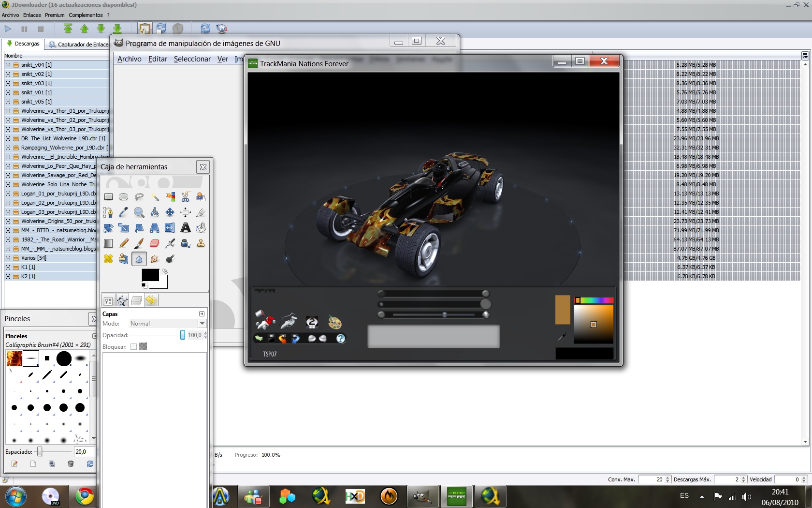Screen dimensions: 812x508
Task: Toggle the lock alpha channel checkerboard button
Action: (x=143, y=346)
